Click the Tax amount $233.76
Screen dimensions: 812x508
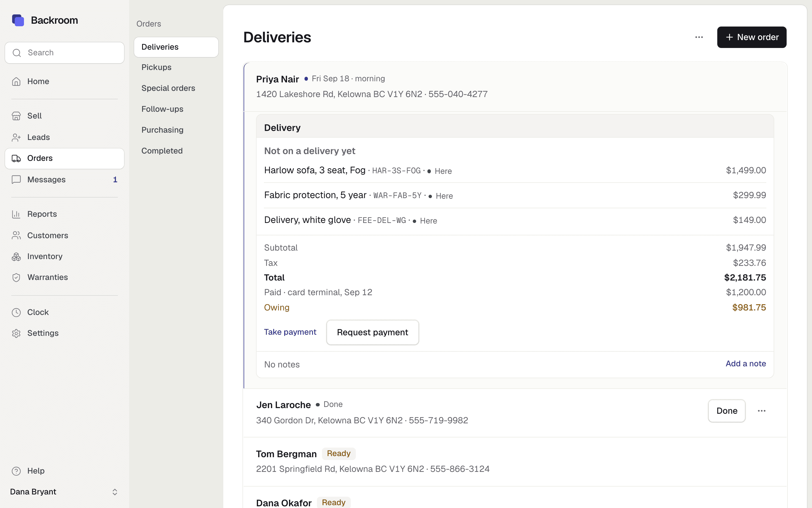point(749,263)
